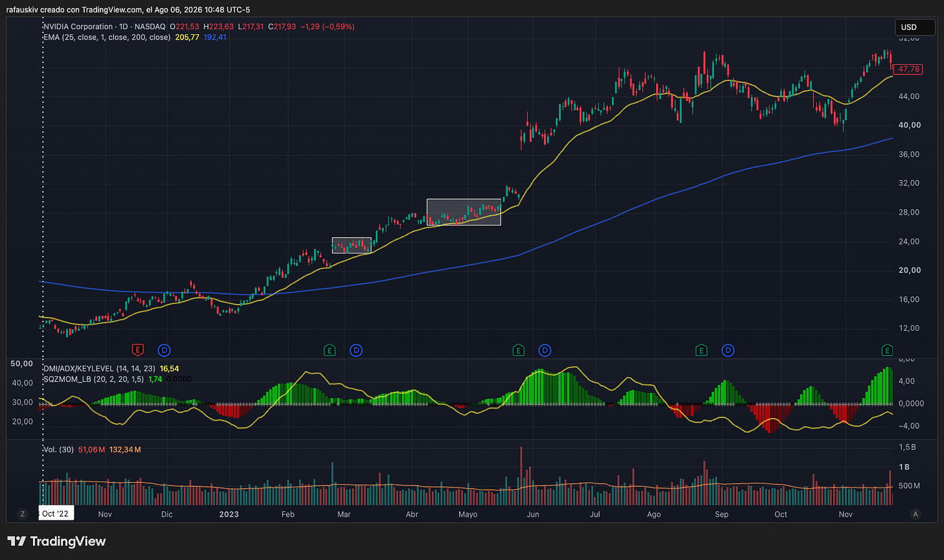Viewport: 944px width, 560px height.
Task: Click the 36,00 price axis label
Action: click(x=908, y=154)
